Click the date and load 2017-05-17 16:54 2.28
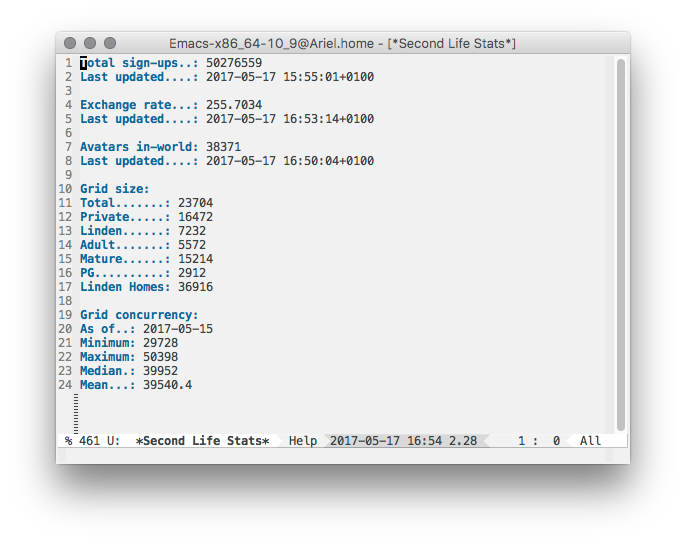The width and height of the screenshot is (686, 544). click(x=403, y=441)
